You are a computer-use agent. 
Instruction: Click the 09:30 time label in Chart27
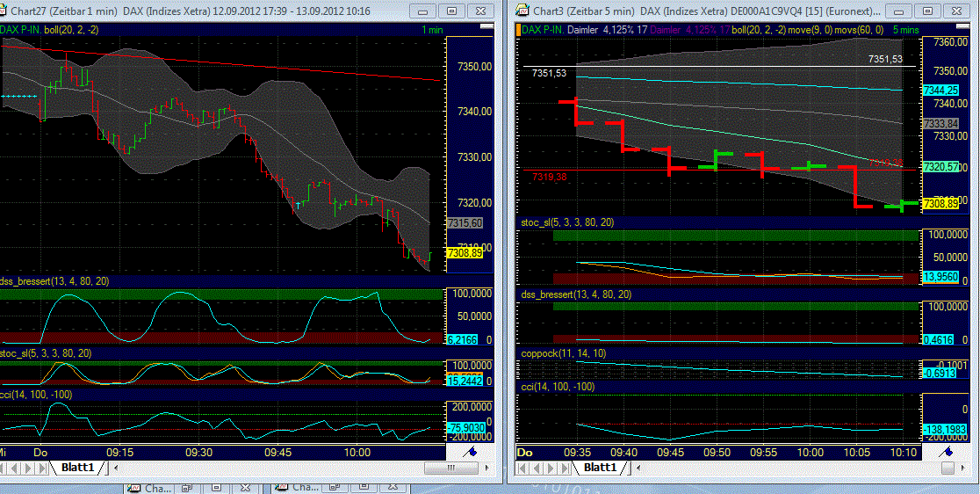click(x=198, y=452)
